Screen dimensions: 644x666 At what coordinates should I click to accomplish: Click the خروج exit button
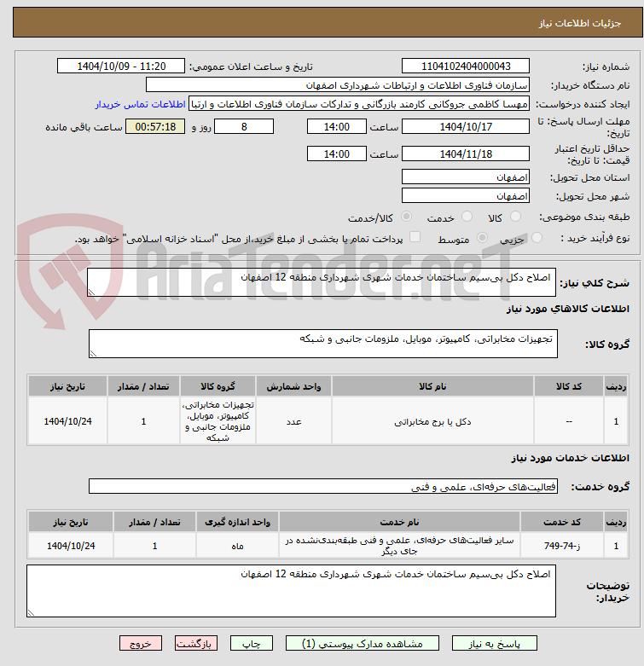click(141, 644)
